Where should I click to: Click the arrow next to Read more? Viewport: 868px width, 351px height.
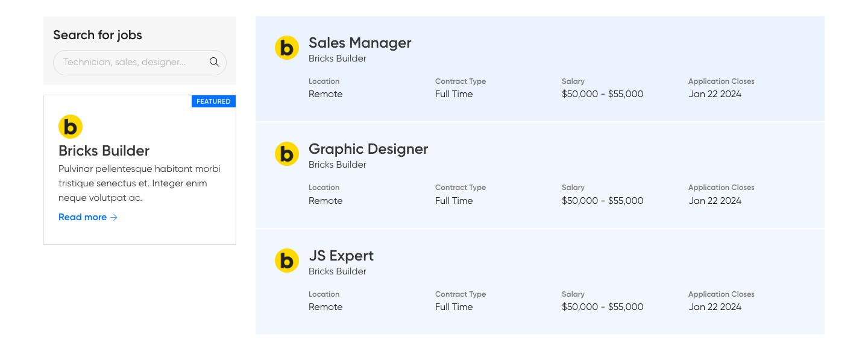[x=114, y=217]
